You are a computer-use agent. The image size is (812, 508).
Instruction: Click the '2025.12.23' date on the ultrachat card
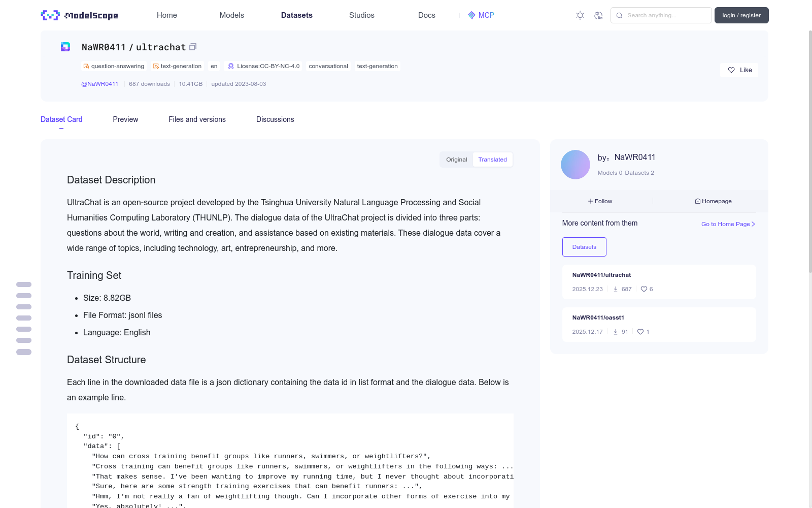pos(588,289)
